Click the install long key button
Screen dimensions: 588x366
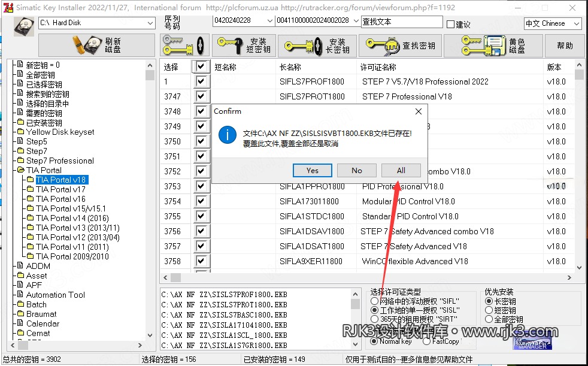317,46
